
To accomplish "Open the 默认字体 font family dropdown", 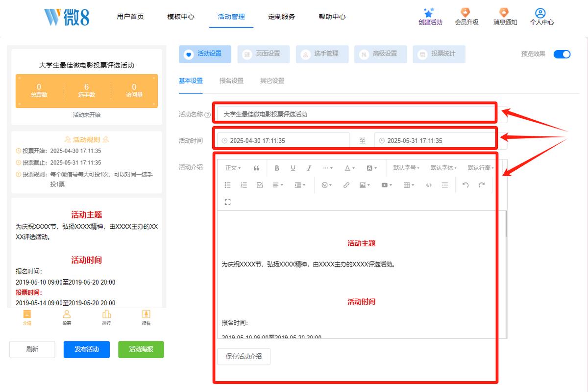I will [x=443, y=168].
